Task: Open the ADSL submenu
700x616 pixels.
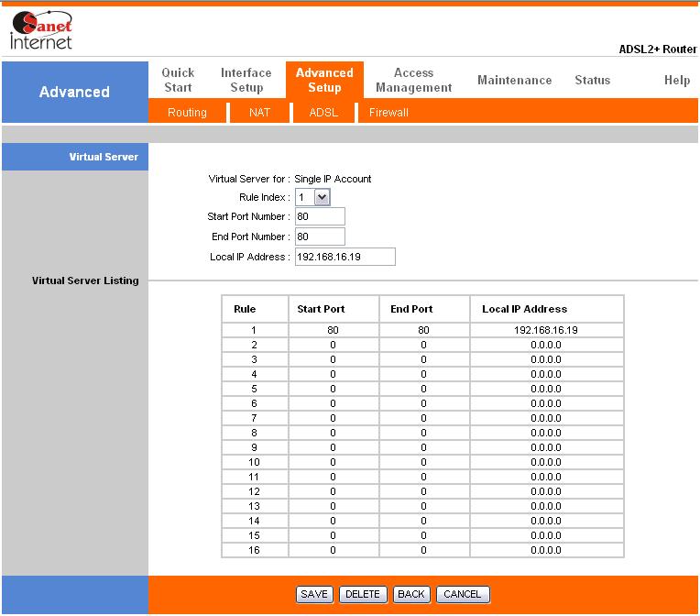Action: pos(323,112)
